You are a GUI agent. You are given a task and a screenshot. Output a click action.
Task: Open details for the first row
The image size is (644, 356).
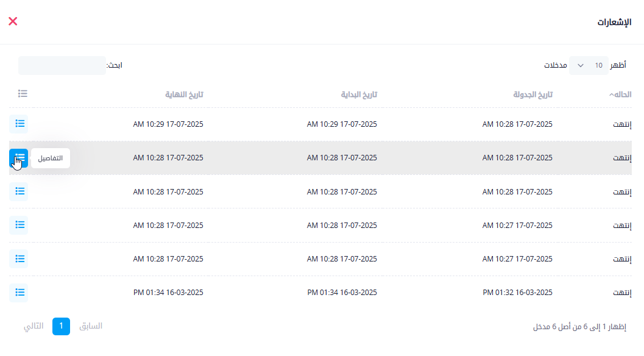[19, 124]
